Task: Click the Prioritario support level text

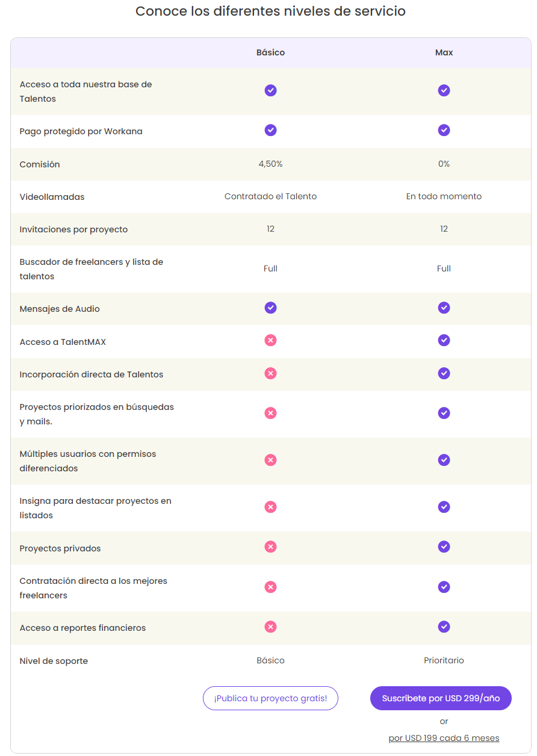Action: tap(444, 660)
